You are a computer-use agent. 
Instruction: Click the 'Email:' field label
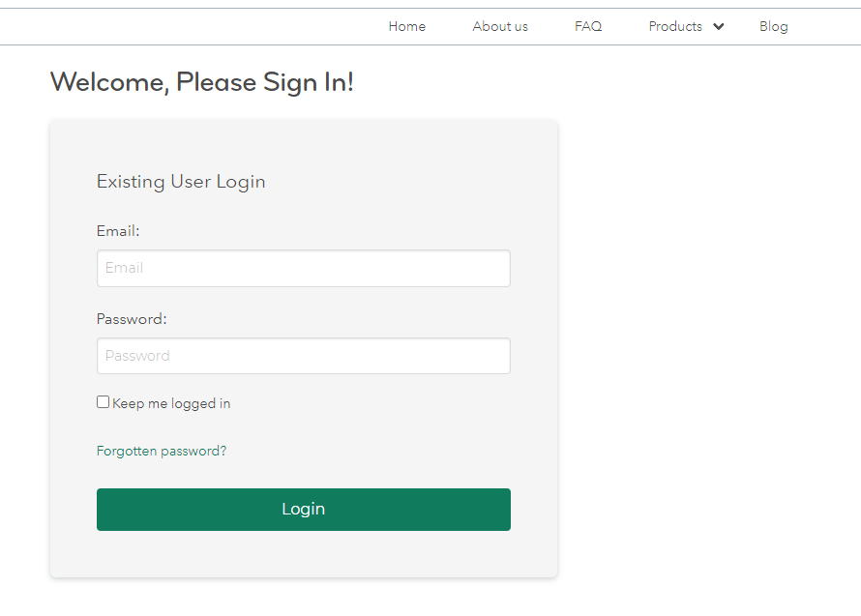(x=118, y=231)
